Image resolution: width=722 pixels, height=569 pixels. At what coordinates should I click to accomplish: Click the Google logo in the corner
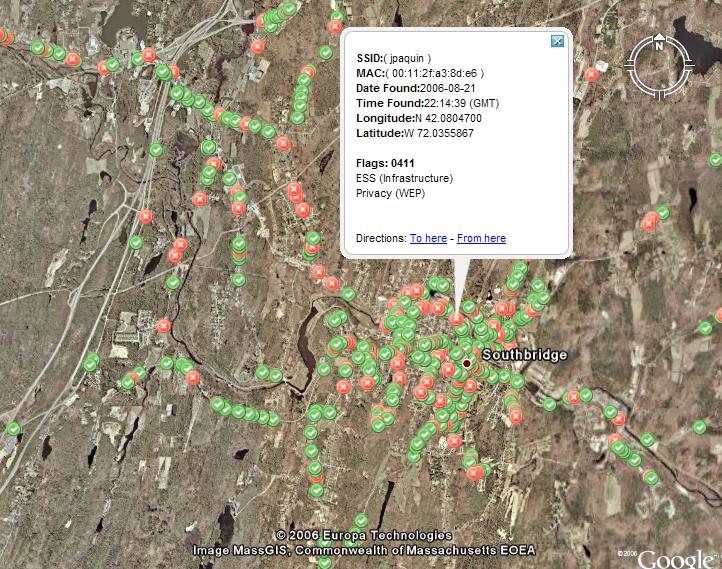click(679, 558)
